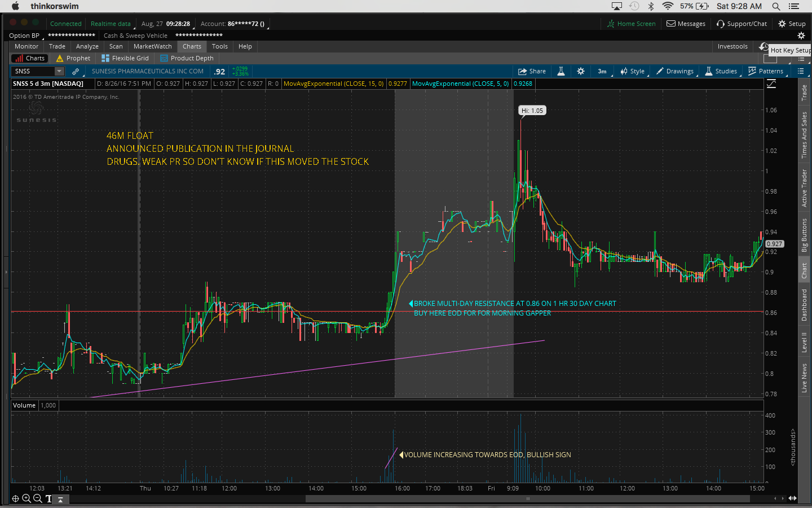This screenshot has height=508, width=812.
Task: Open macOS Bluetooth menu
Action: click(651, 6)
